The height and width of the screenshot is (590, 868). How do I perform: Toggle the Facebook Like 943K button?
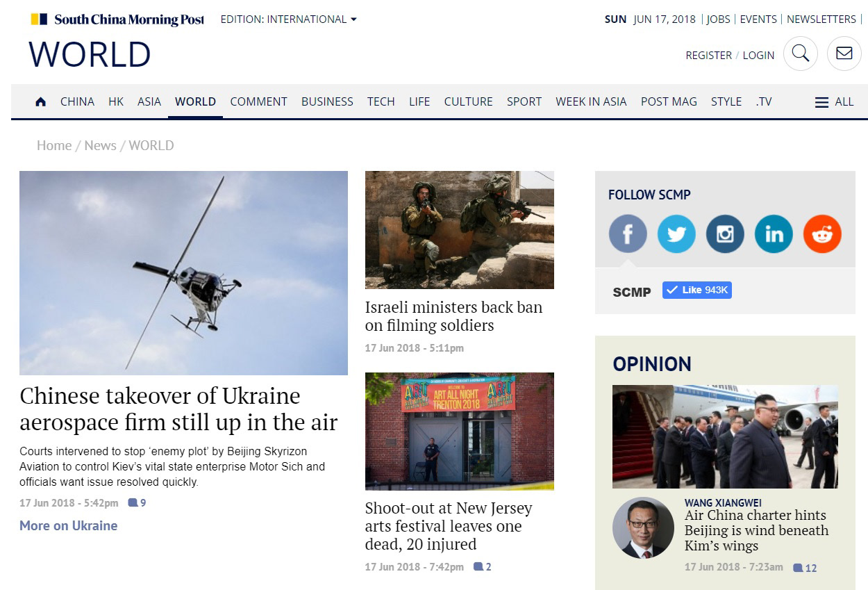coord(696,290)
